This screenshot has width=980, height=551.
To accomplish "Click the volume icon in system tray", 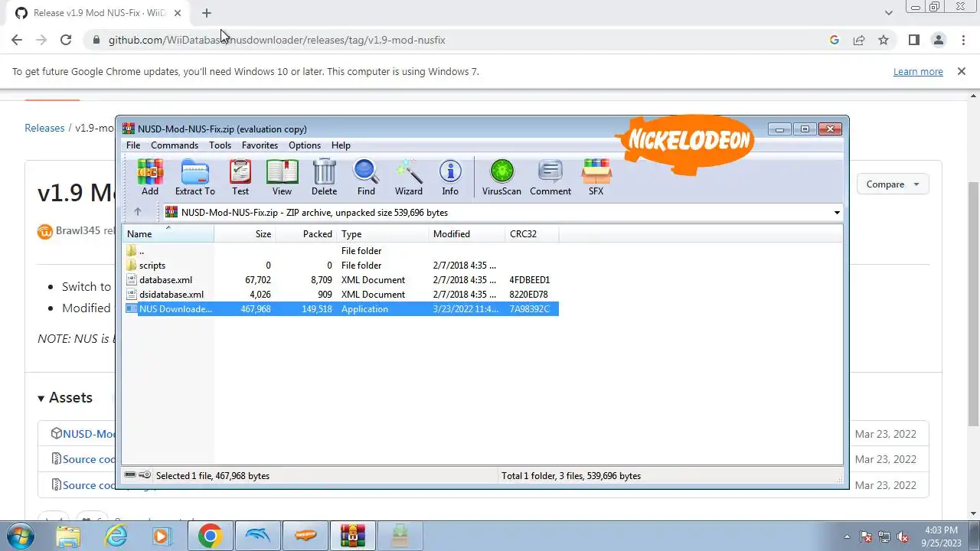I will [903, 536].
